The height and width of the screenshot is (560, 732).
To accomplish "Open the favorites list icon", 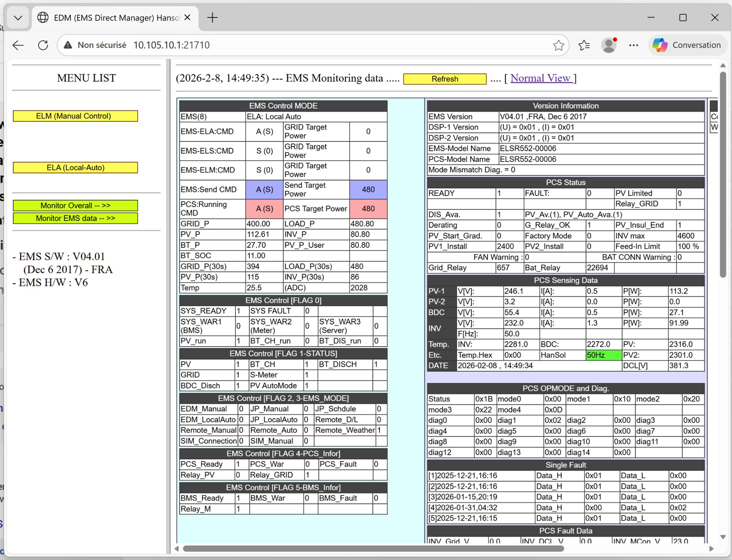I will 584,45.
